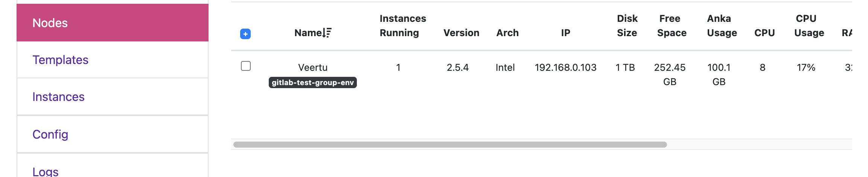The height and width of the screenshot is (177, 868).
Task: Sort by the Instances Running column
Action: (402, 26)
